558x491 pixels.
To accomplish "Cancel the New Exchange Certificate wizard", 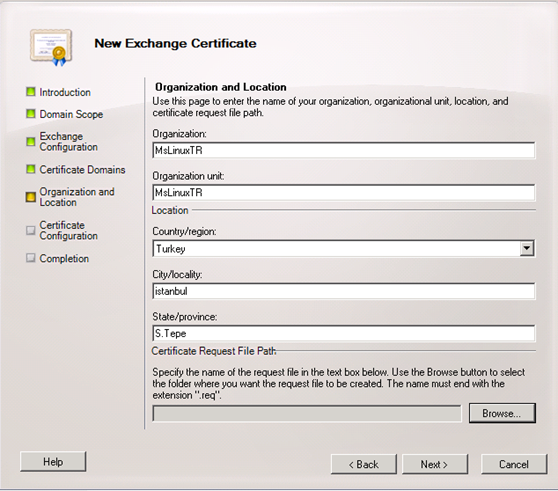I will click(x=514, y=464).
